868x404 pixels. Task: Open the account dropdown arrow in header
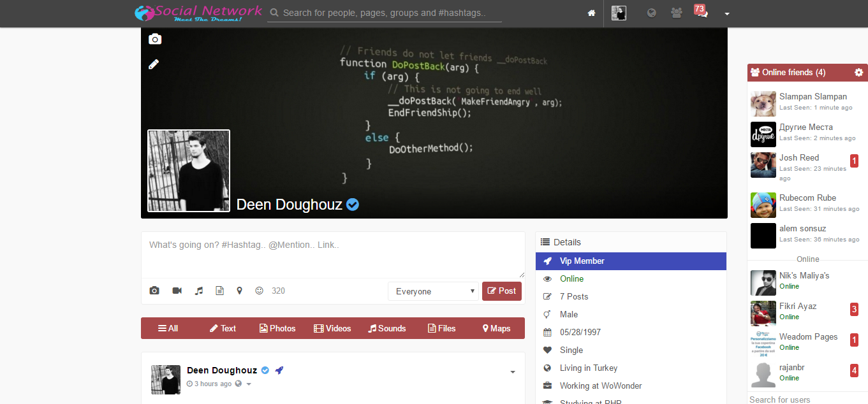pos(727,13)
